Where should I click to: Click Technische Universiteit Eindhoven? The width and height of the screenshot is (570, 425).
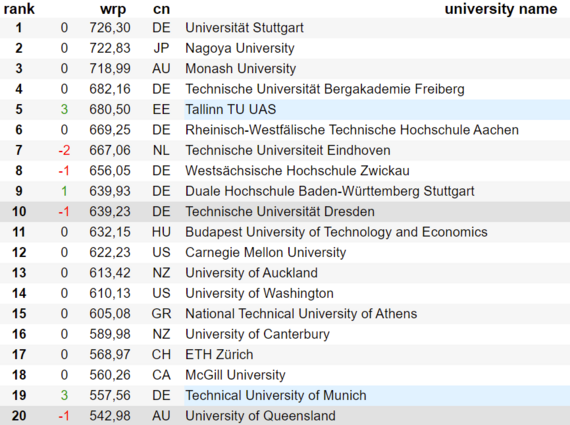click(x=288, y=150)
